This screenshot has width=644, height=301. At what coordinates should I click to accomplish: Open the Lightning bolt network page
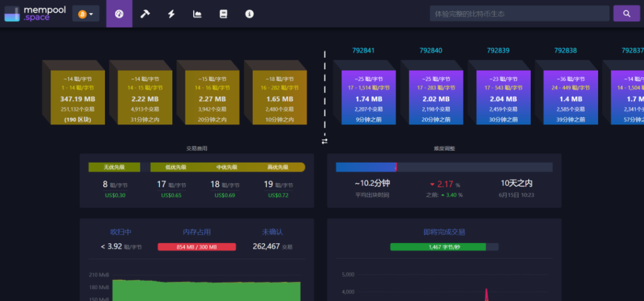[171, 14]
